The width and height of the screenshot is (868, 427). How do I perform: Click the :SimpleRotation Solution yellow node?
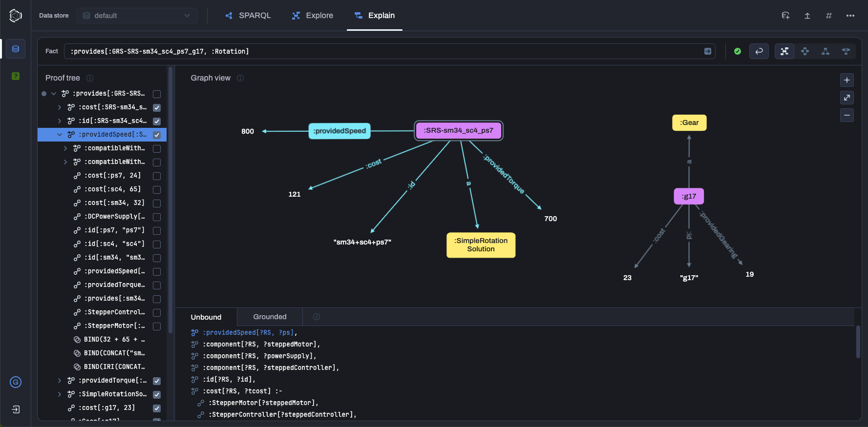(x=481, y=245)
